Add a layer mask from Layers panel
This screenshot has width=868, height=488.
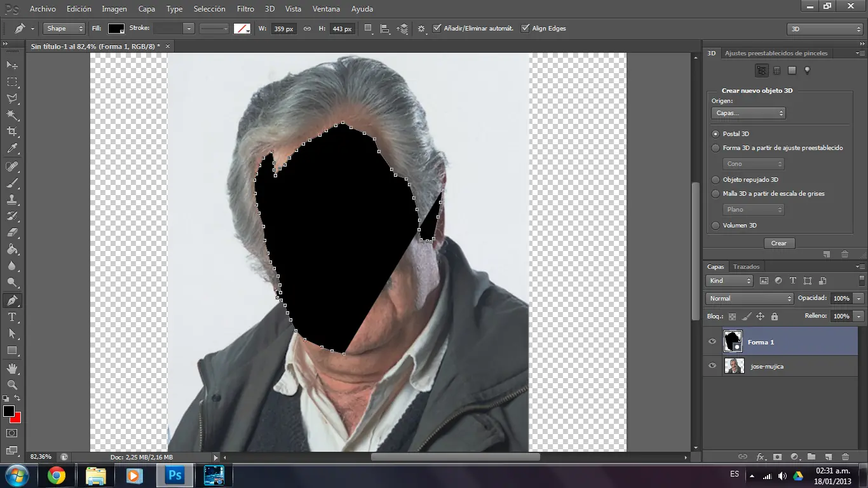click(x=777, y=457)
